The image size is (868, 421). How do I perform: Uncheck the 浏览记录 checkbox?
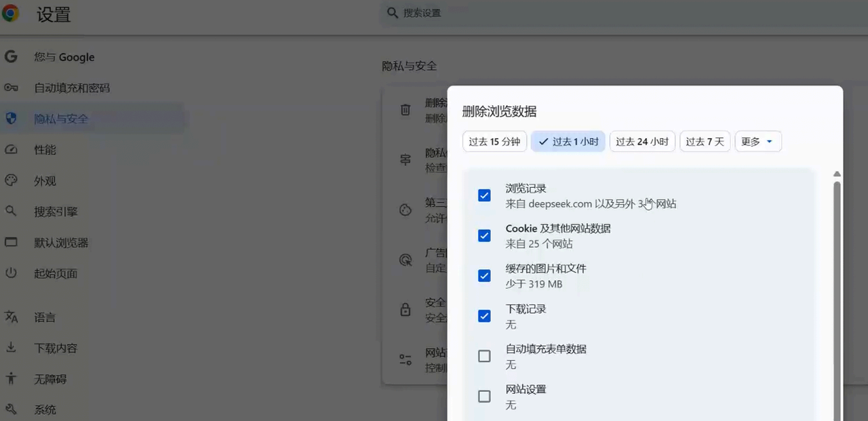coord(484,195)
